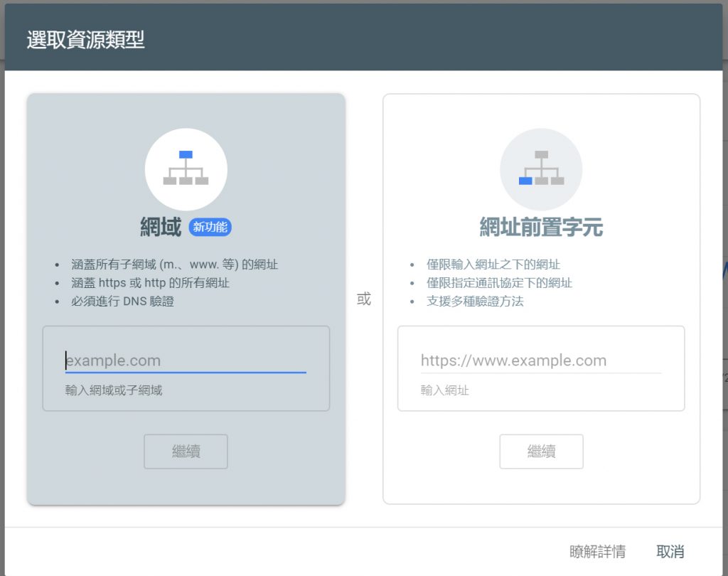Viewport: 728px width, 576px height.
Task: Click the 繼續 button under the domain input
Action: (186, 451)
